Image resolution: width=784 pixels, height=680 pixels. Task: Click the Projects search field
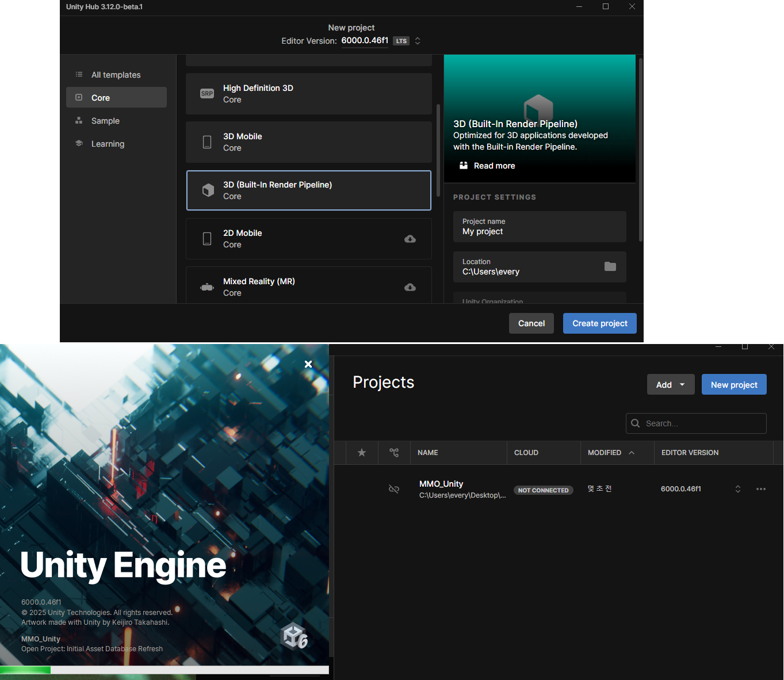pos(696,423)
